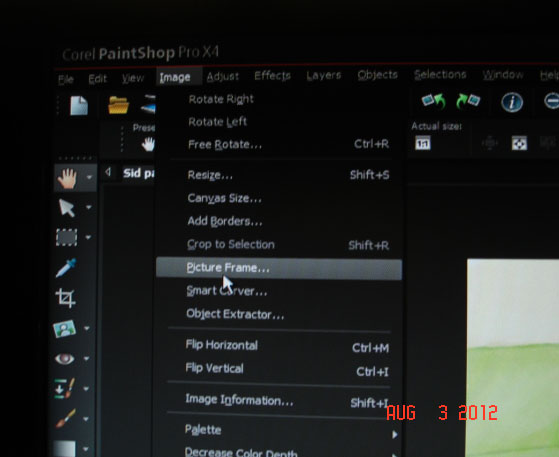Expand the Selection tool flyout arrow
The height and width of the screenshot is (457, 559).
click(x=88, y=237)
